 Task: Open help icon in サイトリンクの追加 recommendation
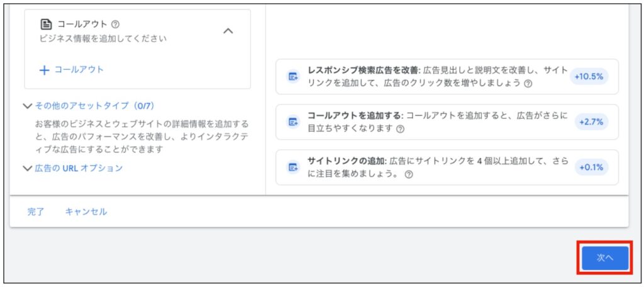tap(409, 174)
